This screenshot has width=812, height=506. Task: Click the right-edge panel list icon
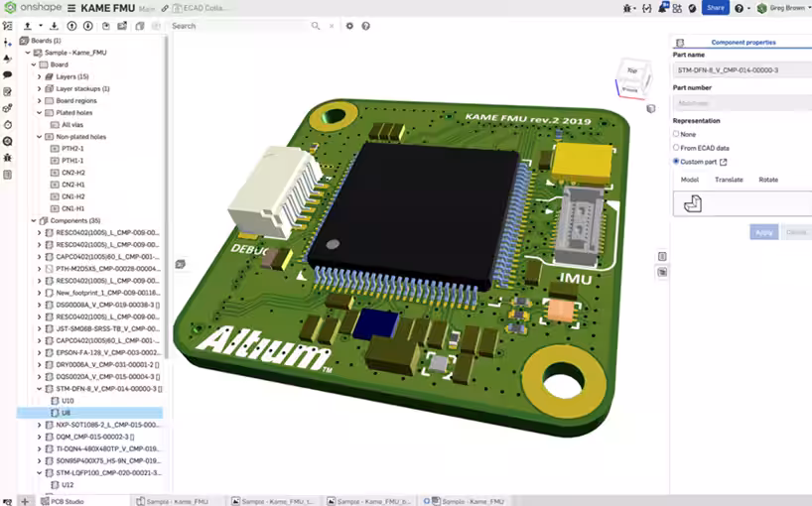[662, 256]
